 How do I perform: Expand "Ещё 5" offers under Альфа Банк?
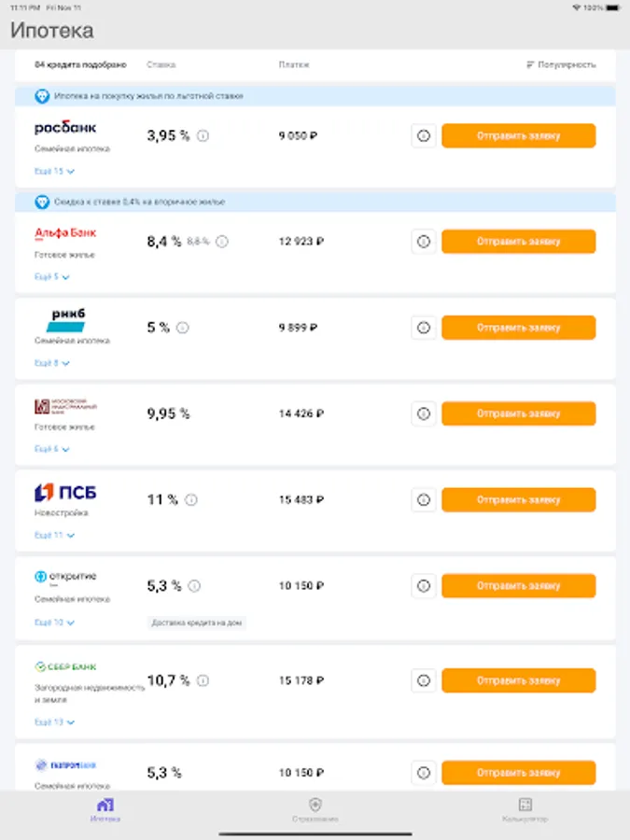tap(52, 277)
